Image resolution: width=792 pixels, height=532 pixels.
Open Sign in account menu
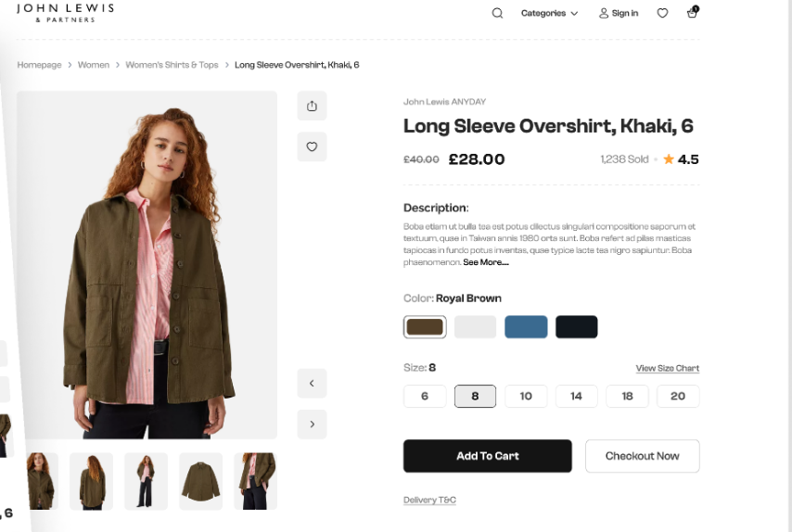click(x=619, y=13)
